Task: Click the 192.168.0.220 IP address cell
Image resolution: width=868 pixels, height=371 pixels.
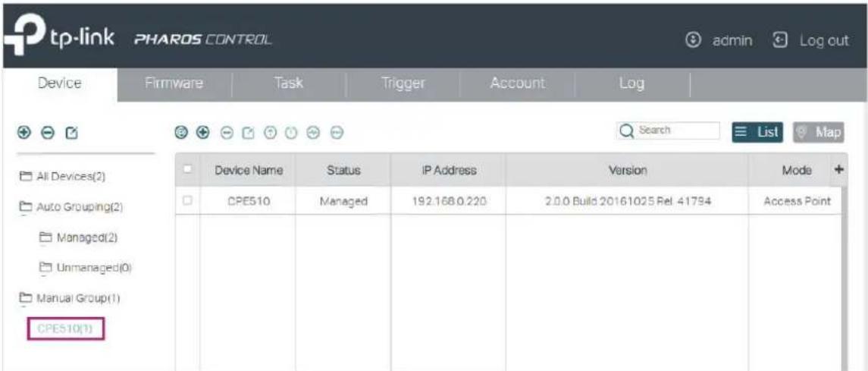Action: pyautogui.click(x=448, y=201)
